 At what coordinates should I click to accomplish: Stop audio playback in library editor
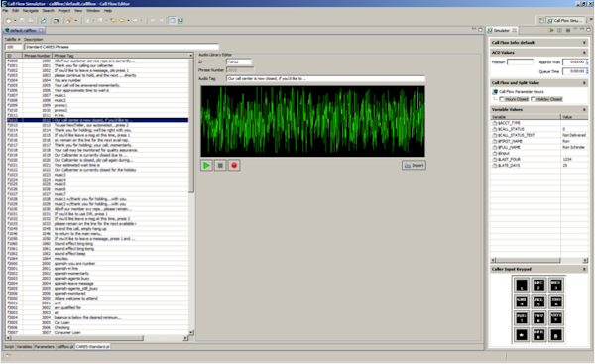[x=220, y=165]
